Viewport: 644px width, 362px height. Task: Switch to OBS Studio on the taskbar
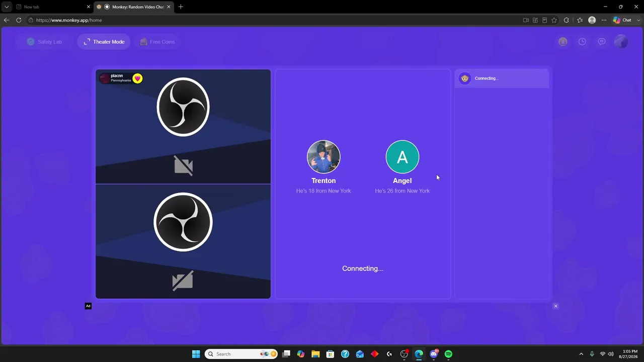[404, 354]
